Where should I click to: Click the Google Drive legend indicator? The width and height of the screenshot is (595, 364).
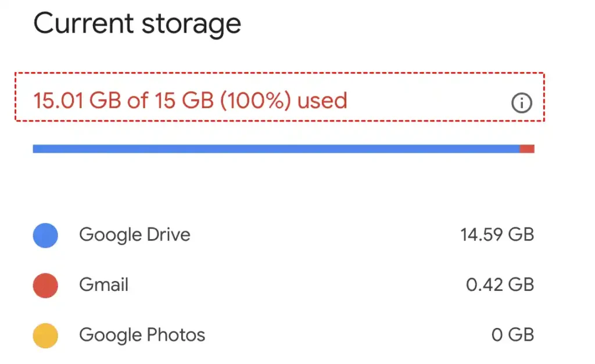point(45,235)
